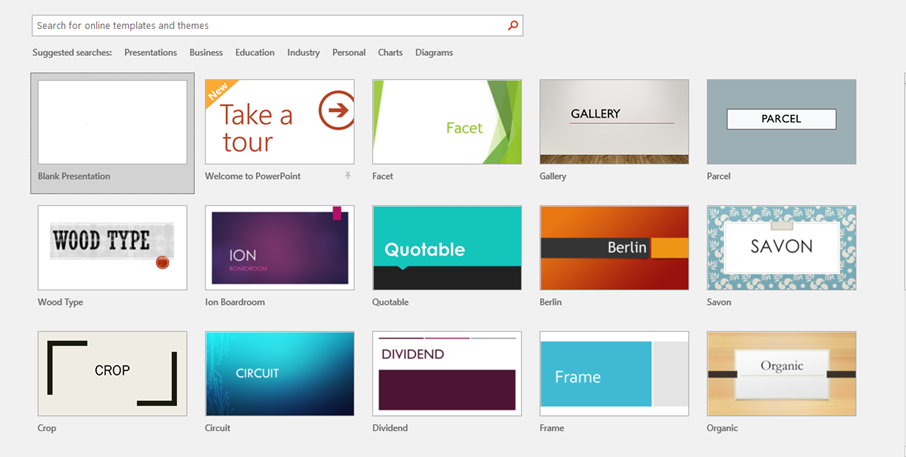Image resolution: width=906 pixels, height=457 pixels.
Task: Select the Savon theme thumbnail
Action: tap(781, 248)
